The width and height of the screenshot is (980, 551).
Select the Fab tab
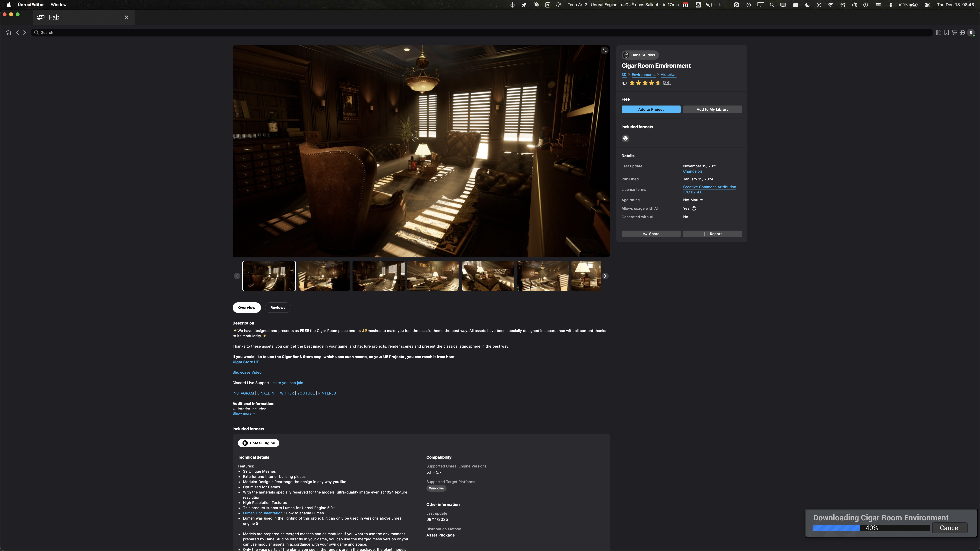pyautogui.click(x=84, y=17)
